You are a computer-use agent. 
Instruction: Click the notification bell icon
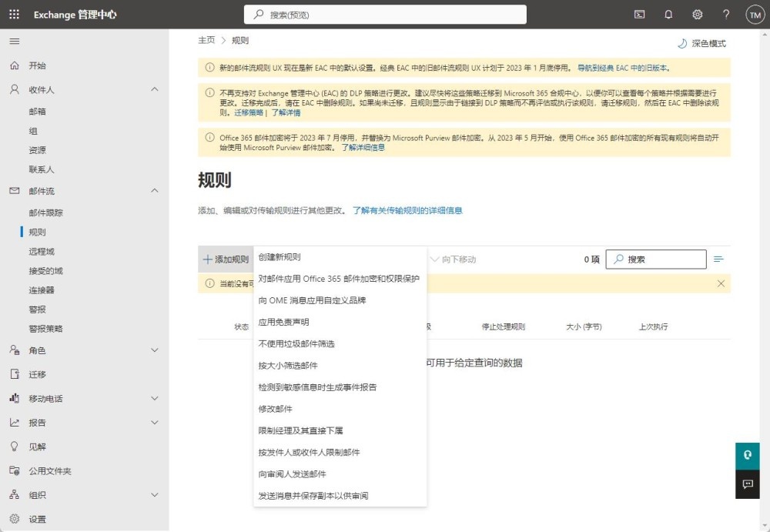pos(668,15)
